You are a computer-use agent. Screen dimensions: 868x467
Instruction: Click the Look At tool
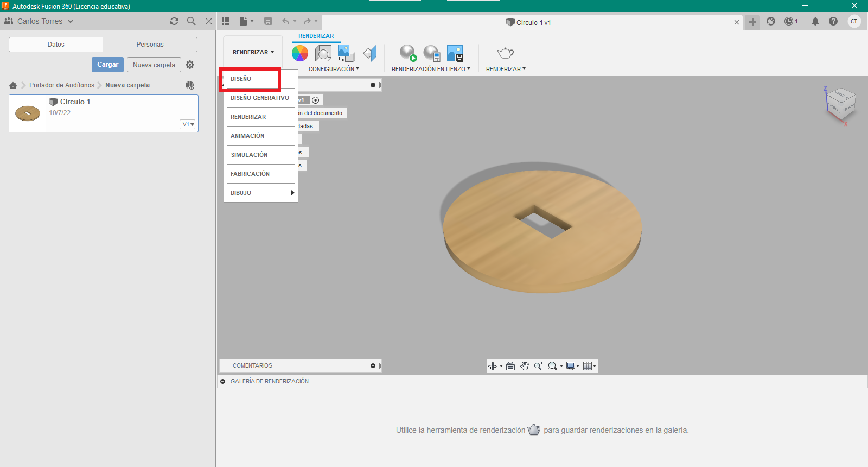click(x=510, y=366)
